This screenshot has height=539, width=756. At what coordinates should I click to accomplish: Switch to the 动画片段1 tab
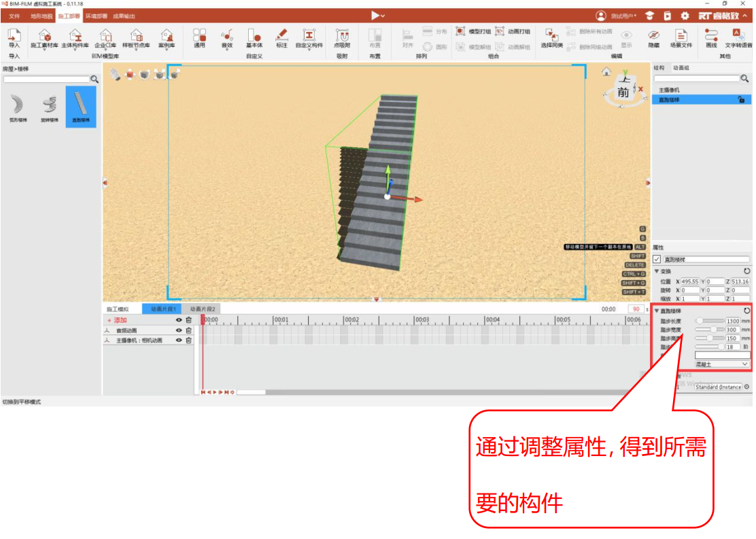(x=163, y=309)
